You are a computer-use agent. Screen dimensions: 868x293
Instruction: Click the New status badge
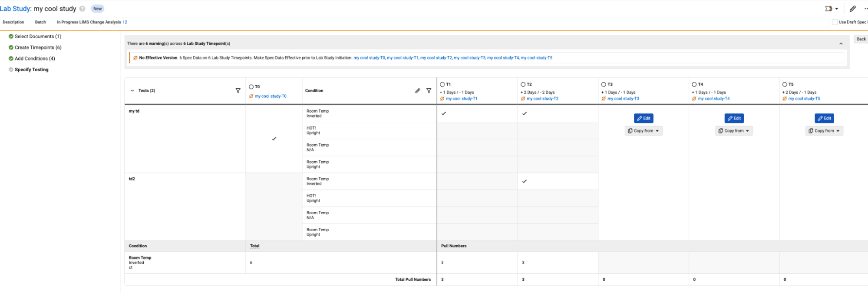tap(98, 9)
